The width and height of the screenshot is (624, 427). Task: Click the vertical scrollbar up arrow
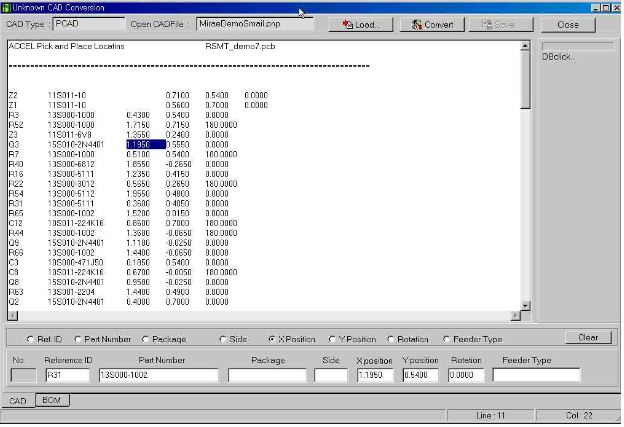525,46
